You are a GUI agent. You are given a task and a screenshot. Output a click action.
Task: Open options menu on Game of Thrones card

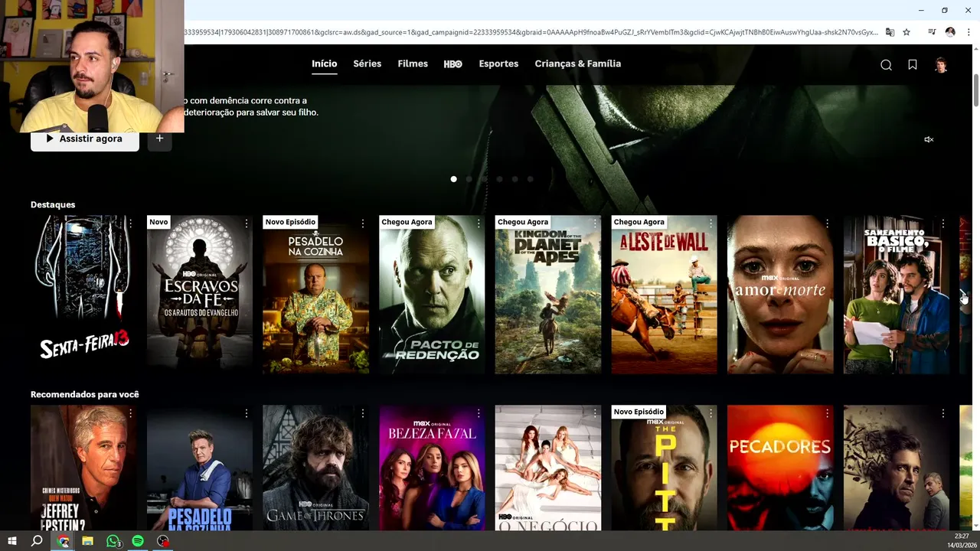(x=363, y=413)
